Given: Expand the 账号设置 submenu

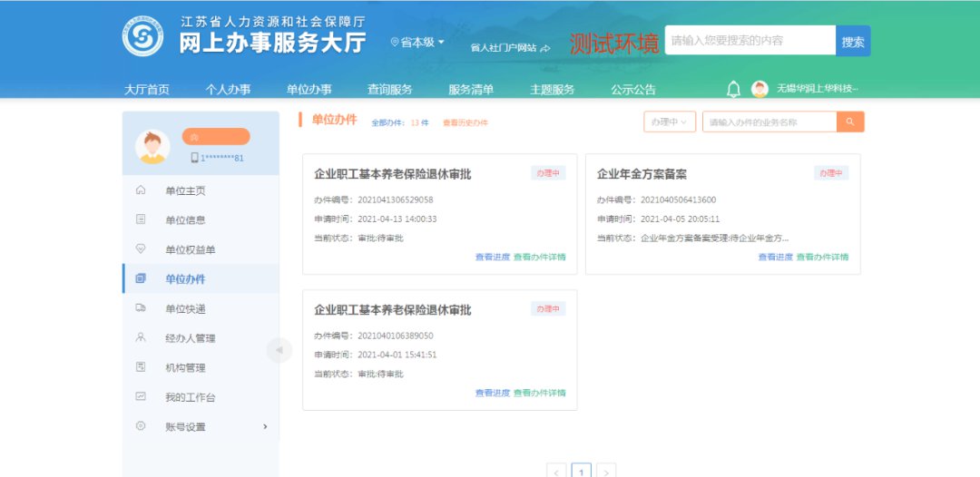Looking at the screenshot, I should [x=264, y=426].
